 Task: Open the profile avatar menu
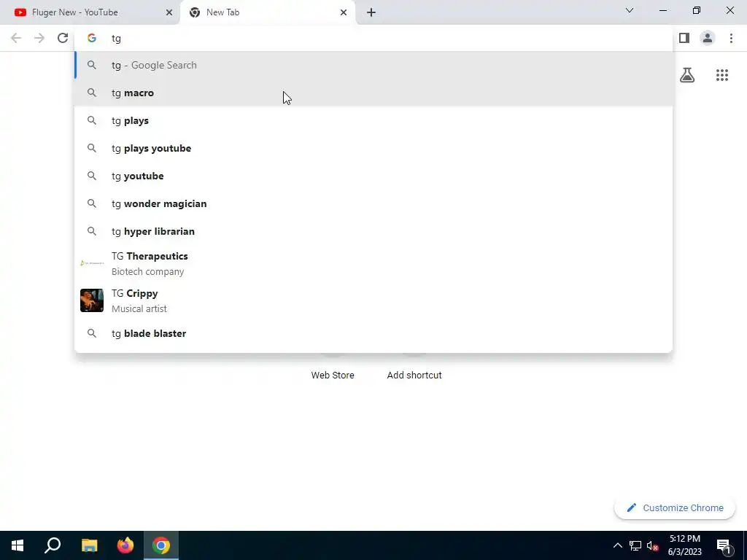708,38
